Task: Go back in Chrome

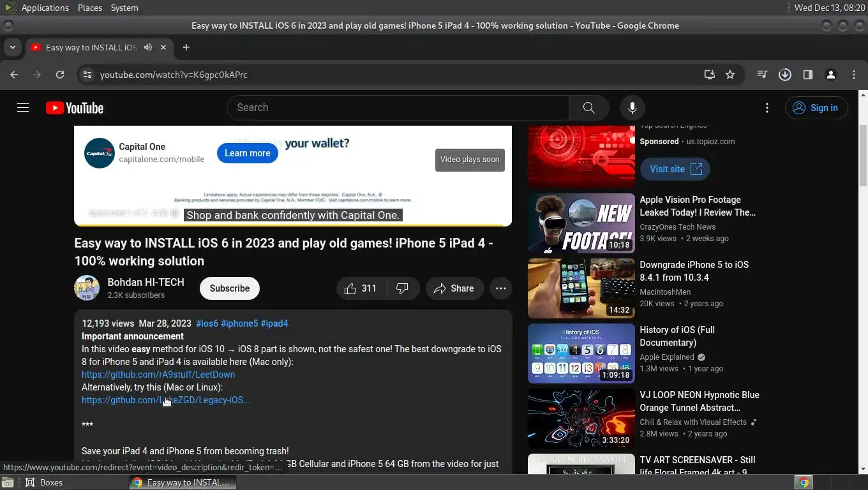Action: click(14, 75)
